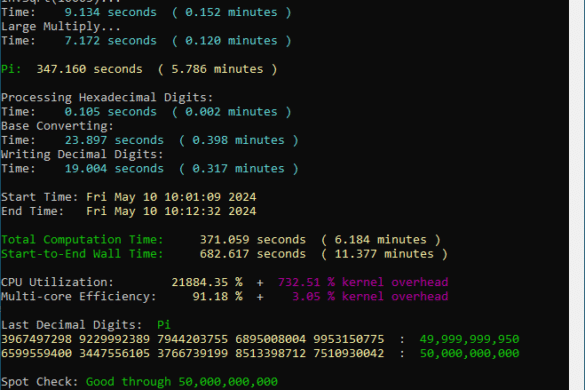
Task: Click the End Time Fri May 10 10:12:32 2024
Action: coord(171,211)
